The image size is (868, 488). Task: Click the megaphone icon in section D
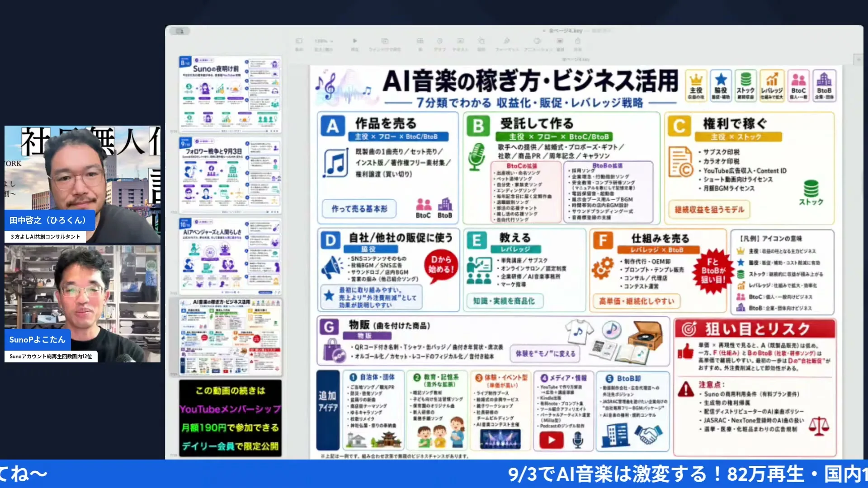[x=332, y=267]
